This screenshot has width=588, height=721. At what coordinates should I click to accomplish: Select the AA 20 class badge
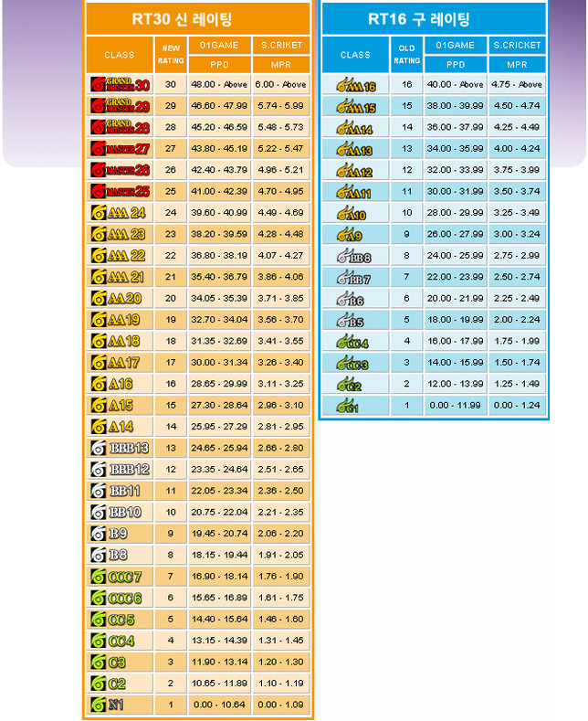click(117, 299)
